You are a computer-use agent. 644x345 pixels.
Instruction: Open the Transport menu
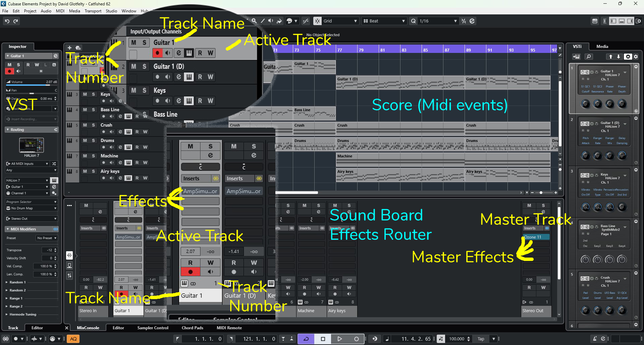93,11
